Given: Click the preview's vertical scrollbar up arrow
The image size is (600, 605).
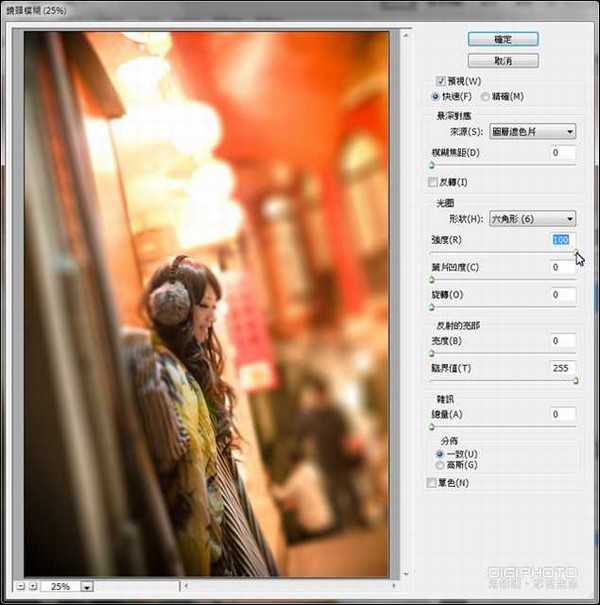Looking at the screenshot, I should point(406,37).
